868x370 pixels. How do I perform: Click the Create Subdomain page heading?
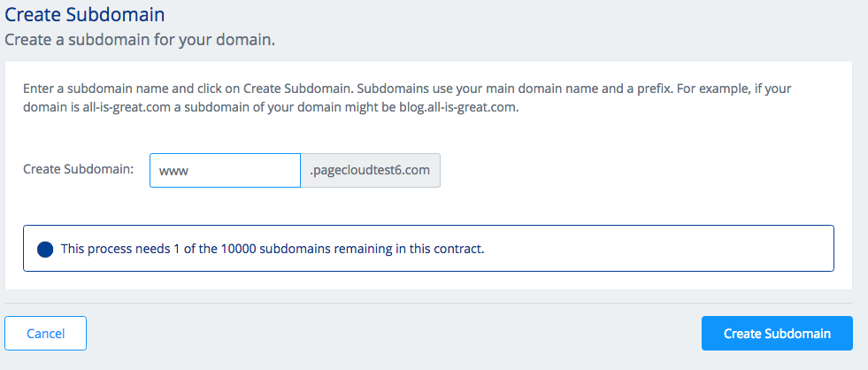85,14
